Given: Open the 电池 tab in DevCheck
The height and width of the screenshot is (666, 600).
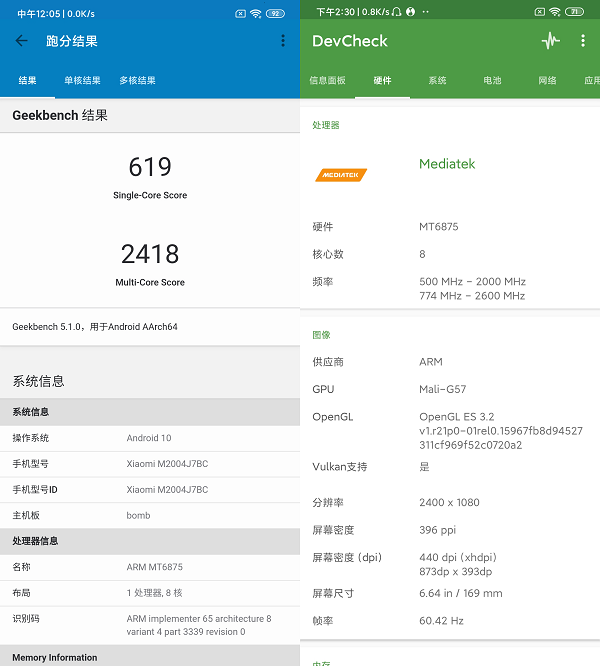Looking at the screenshot, I should tap(492, 80).
